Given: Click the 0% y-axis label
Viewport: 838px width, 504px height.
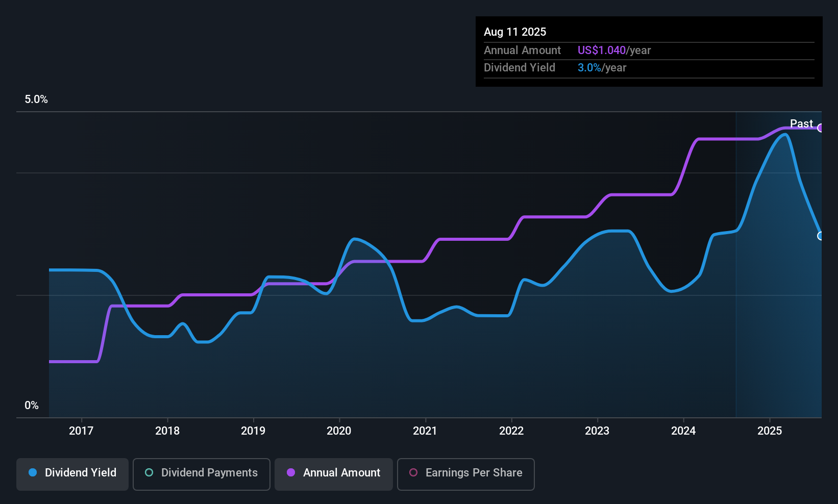Looking at the screenshot, I should coord(32,406).
